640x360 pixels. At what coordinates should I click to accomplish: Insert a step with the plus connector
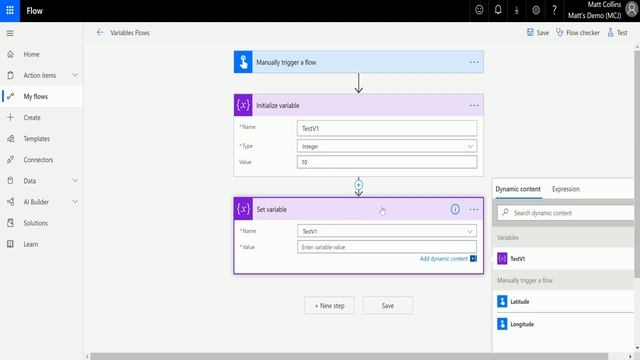[358, 185]
